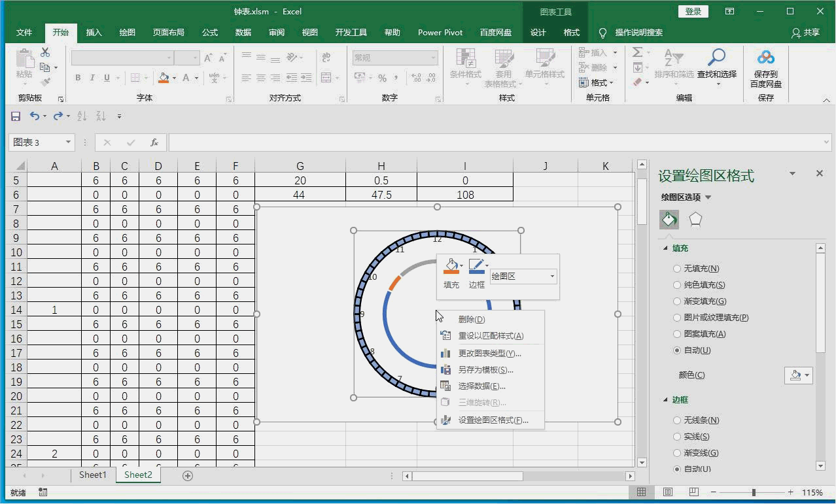Select the 无填充(N) radio button
This screenshot has width=836, height=504.
click(x=677, y=269)
